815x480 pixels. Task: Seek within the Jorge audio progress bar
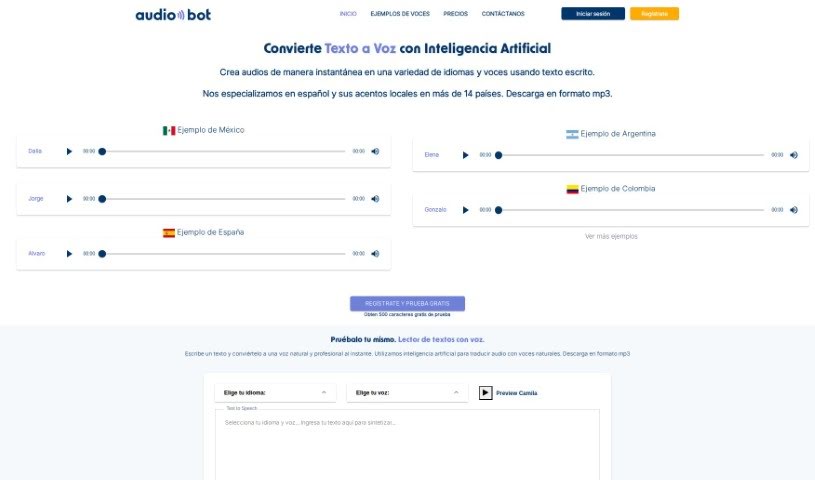(224, 199)
